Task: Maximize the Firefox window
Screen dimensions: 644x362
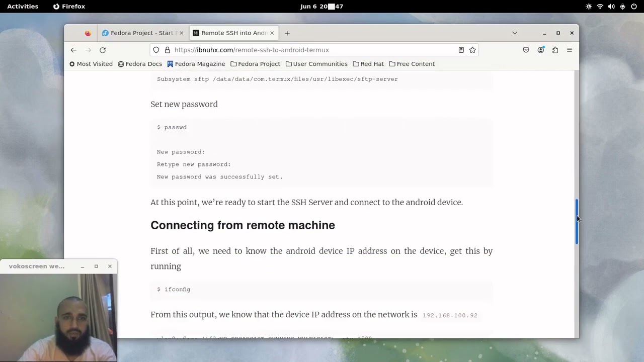Action: 558,33
